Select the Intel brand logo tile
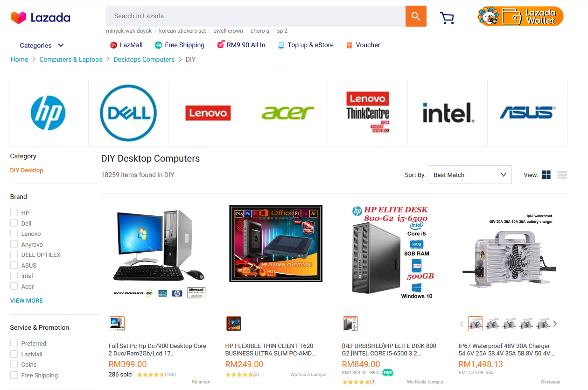The height and width of the screenshot is (390, 588). [x=448, y=113]
